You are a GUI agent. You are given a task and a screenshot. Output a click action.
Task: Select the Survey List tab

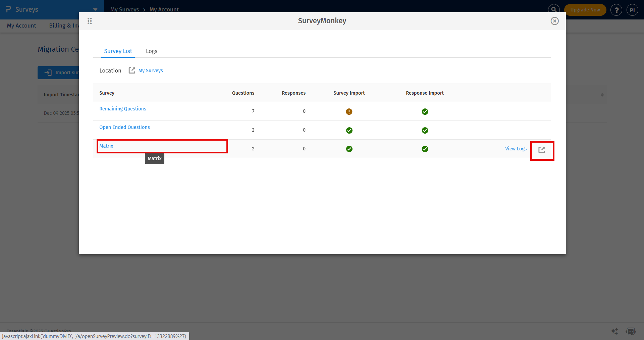point(118,51)
